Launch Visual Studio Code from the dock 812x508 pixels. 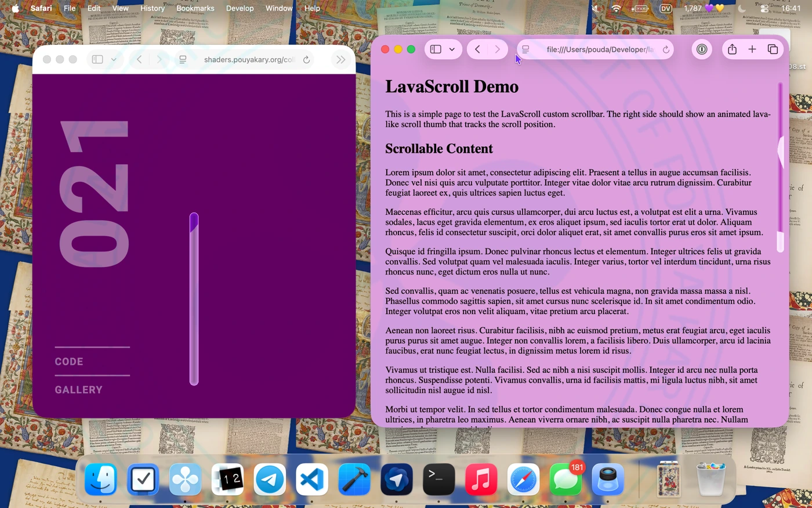coord(312,480)
